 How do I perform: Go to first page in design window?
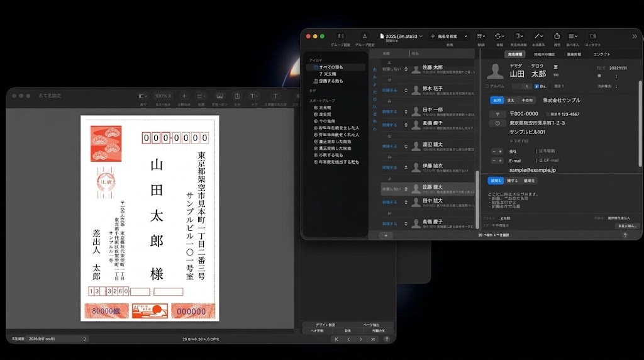tap(336, 339)
